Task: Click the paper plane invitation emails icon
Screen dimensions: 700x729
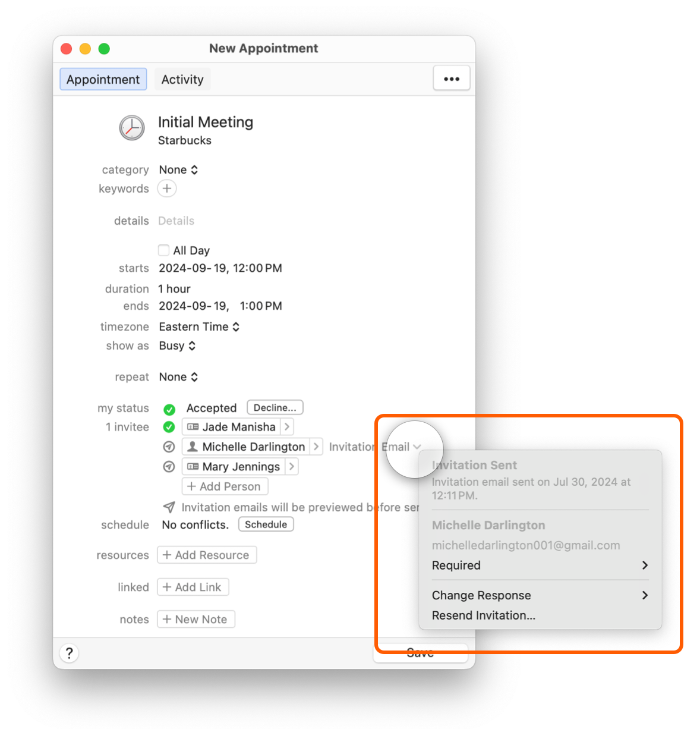Action: [x=169, y=507]
